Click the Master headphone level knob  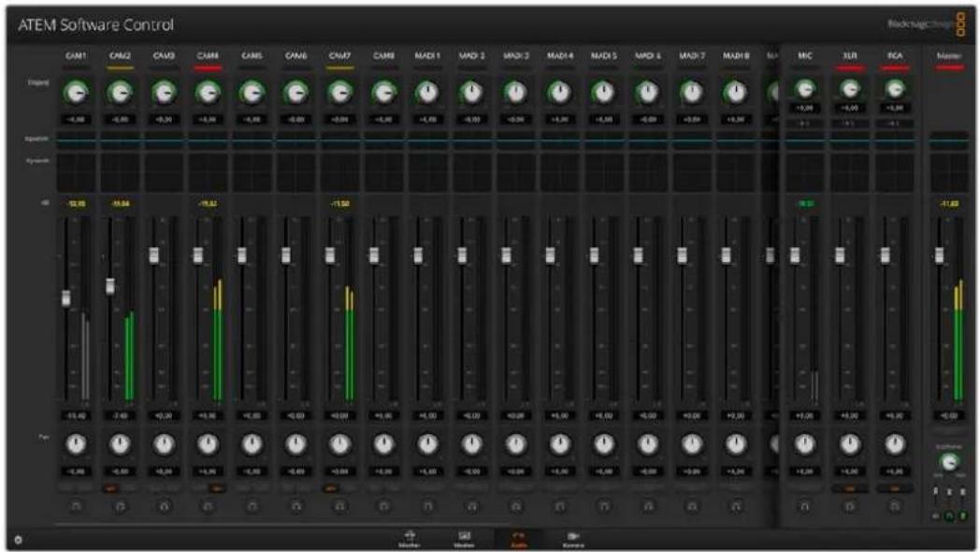(949, 462)
